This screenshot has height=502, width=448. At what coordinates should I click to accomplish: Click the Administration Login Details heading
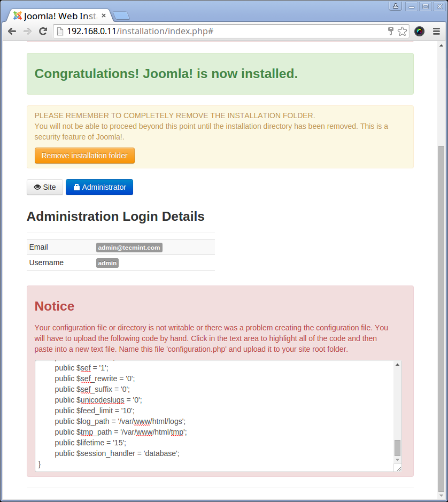115,217
